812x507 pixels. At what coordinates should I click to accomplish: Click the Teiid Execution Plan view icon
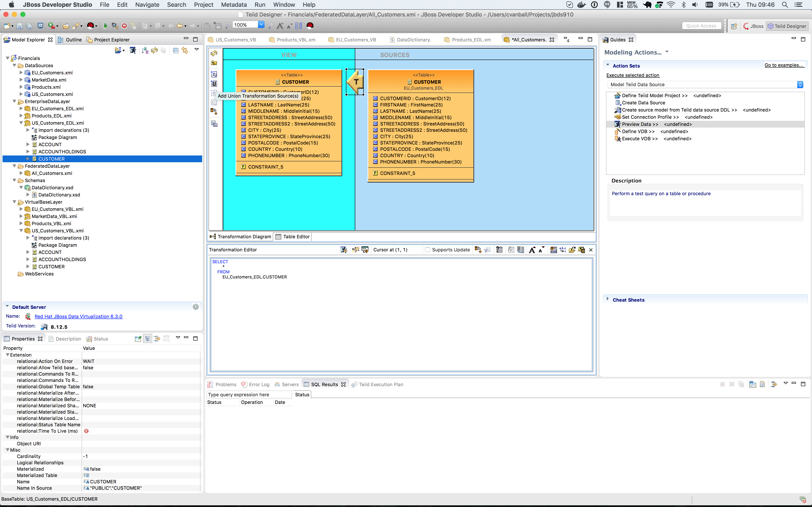354,384
